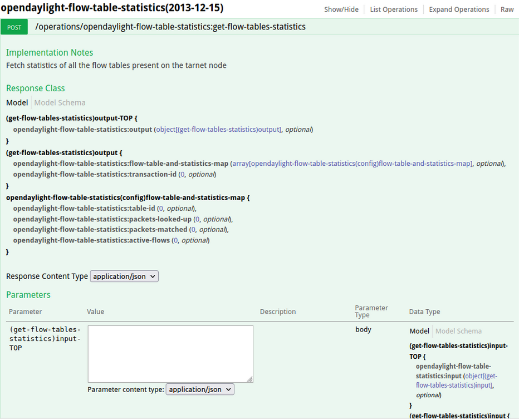Collapse the get-flow-tables-statistics operation path
The image size is (519, 420).
click(x=170, y=27)
